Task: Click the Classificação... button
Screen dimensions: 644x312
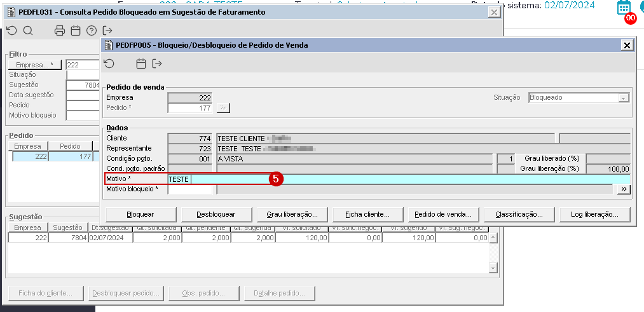Action: (519, 214)
